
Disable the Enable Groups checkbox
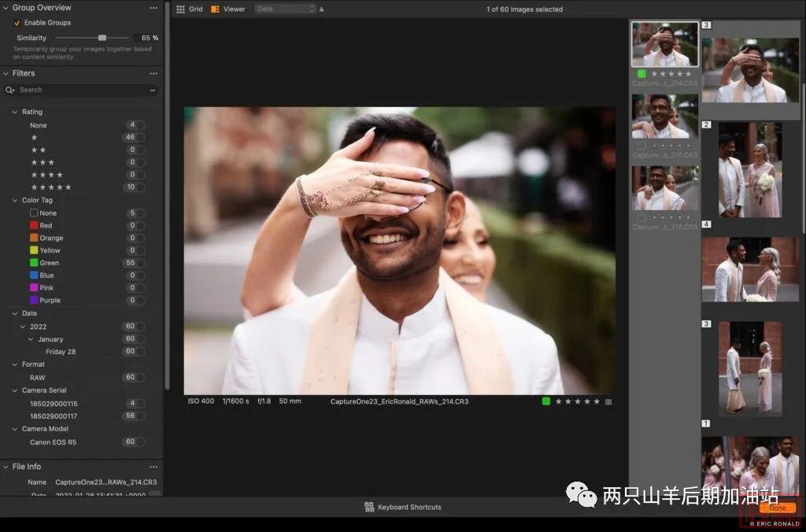click(x=17, y=23)
